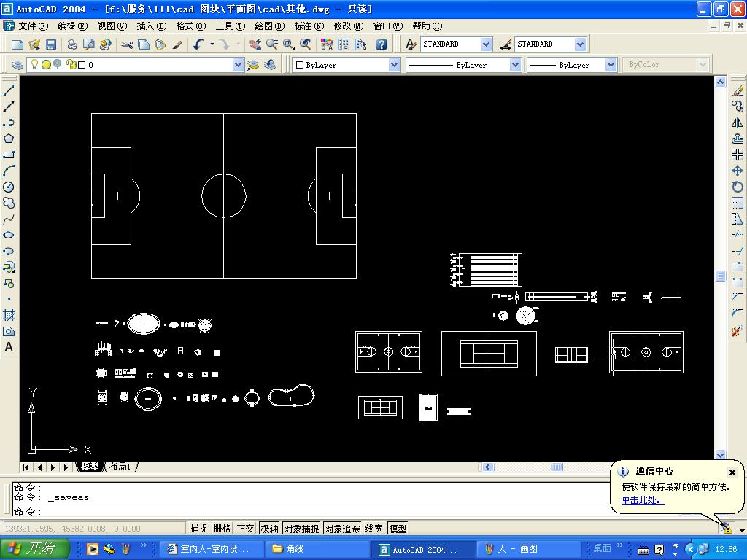Click the Open file toolbar icon

pyautogui.click(x=34, y=44)
